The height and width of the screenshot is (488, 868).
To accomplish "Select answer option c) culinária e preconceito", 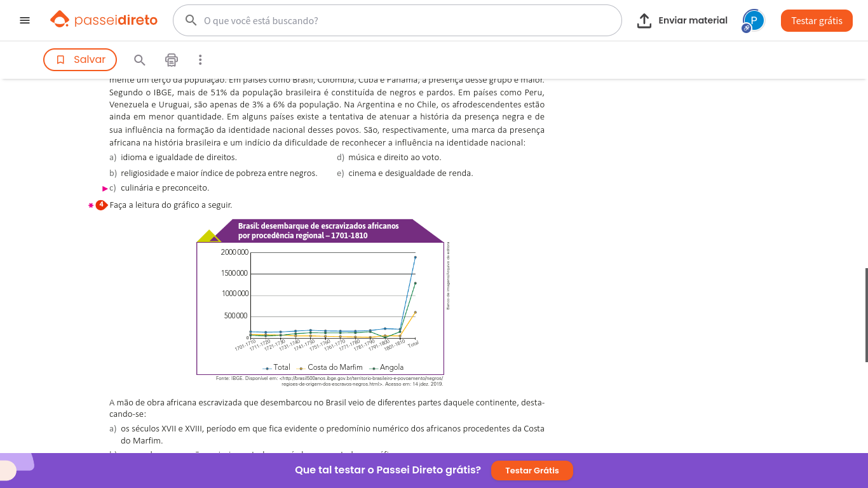I will click(164, 188).
